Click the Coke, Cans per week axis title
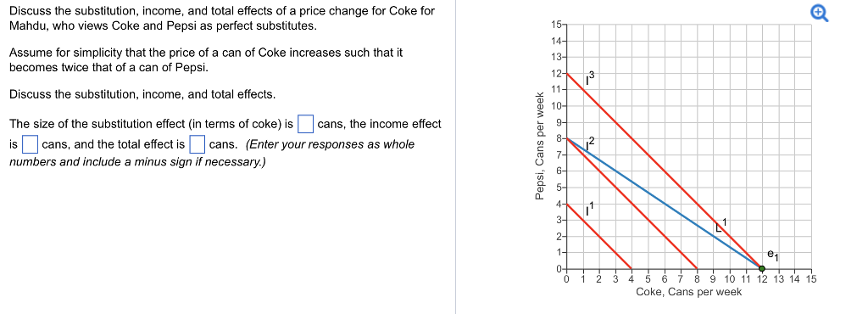The width and height of the screenshot is (868, 314). (x=688, y=292)
